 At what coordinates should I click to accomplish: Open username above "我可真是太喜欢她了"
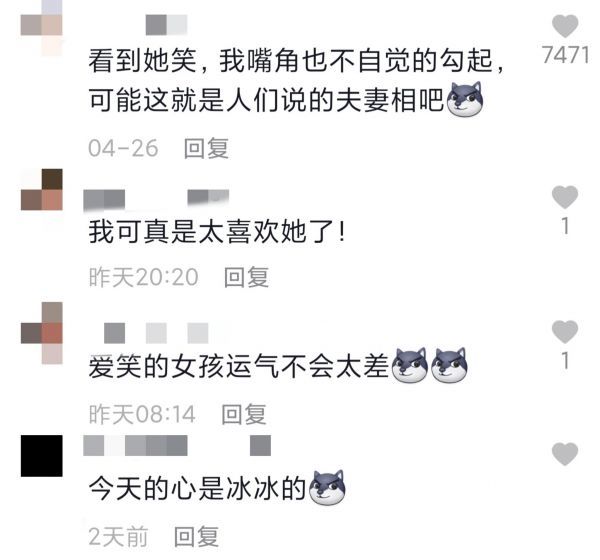click(x=156, y=200)
